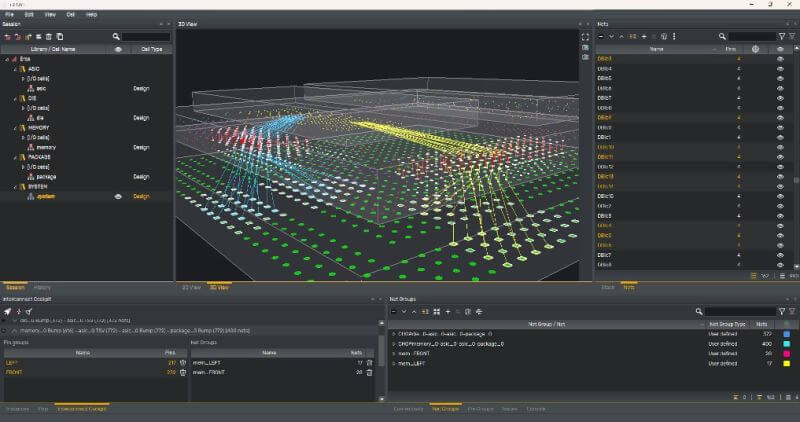Select the memory design cell
Screen dimensions: 800x422
47,147
